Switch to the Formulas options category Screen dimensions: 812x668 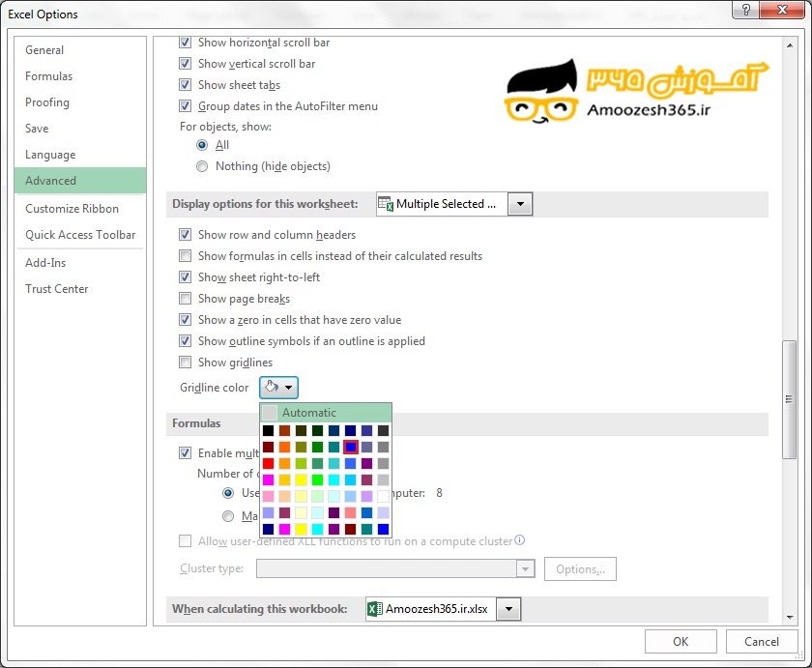(48, 76)
